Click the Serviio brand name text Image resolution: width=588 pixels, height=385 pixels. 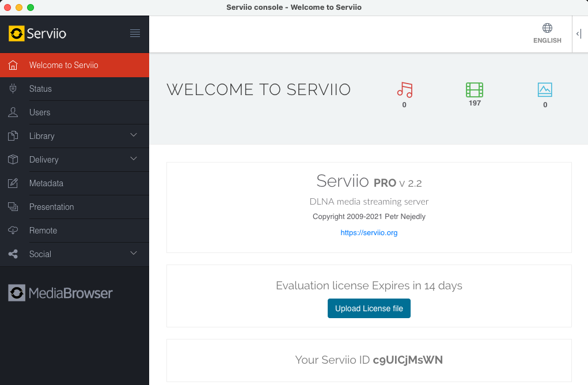point(47,34)
